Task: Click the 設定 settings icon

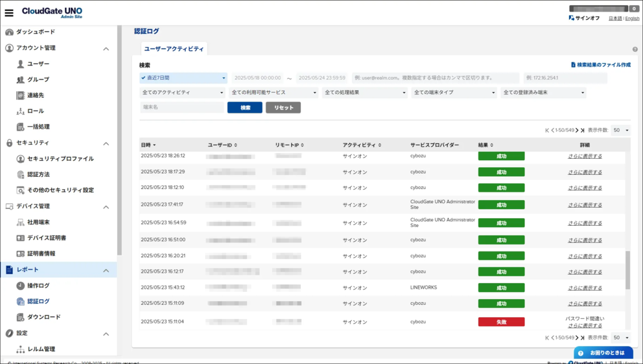Action: pyautogui.click(x=10, y=333)
